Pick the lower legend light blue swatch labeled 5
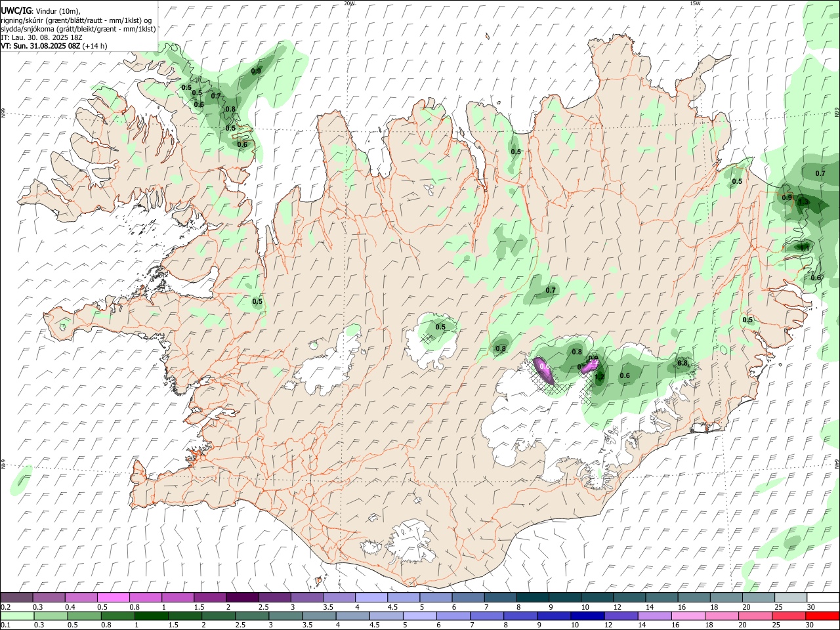The height and width of the screenshot is (630, 840). point(419,616)
